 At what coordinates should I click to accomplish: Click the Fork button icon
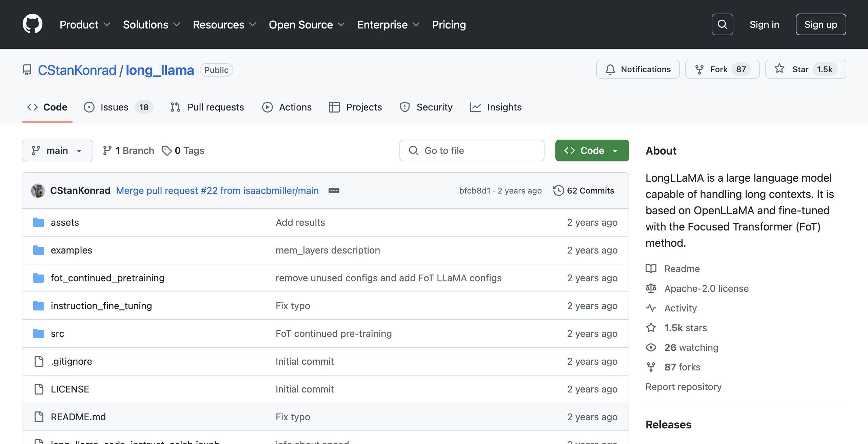pos(699,69)
